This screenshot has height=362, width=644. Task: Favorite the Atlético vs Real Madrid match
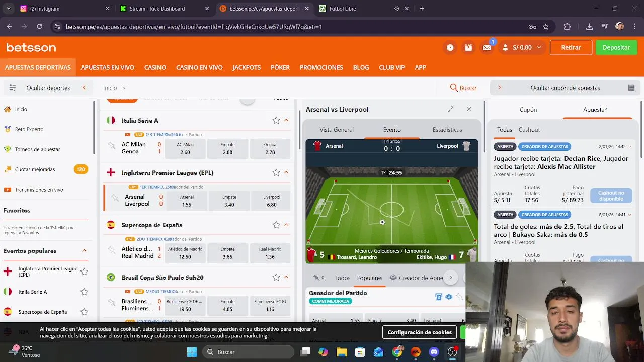click(112, 250)
